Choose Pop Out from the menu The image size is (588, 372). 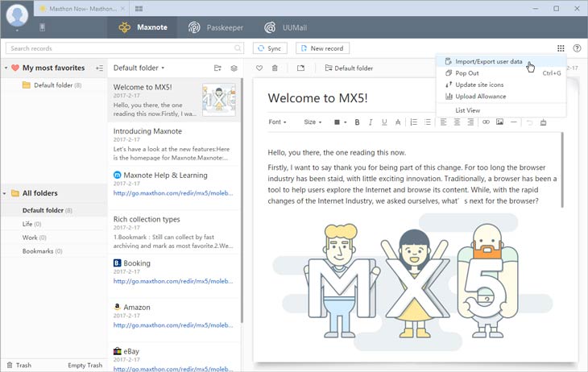(x=501, y=73)
